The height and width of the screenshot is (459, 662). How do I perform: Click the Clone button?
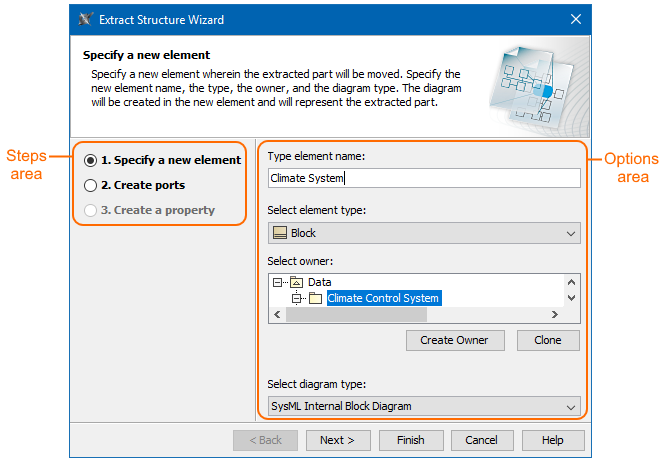click(548, 340)
